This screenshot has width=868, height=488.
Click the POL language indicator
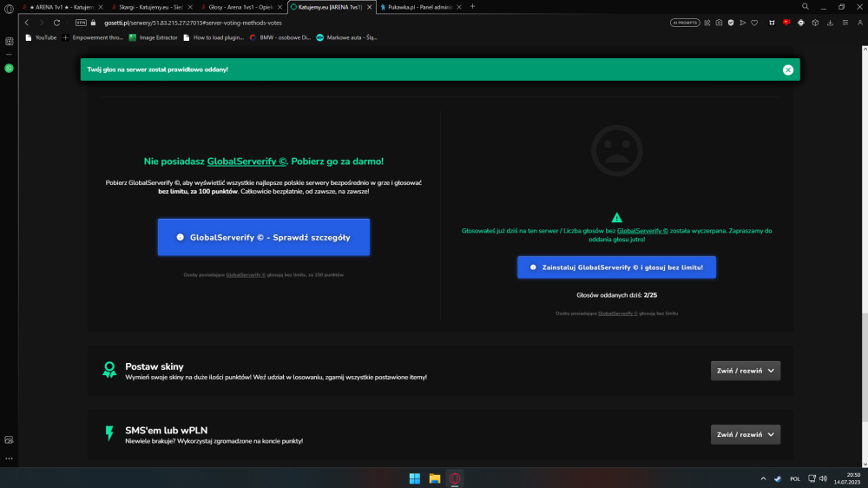pyautogui.click(x=795, y=478)
